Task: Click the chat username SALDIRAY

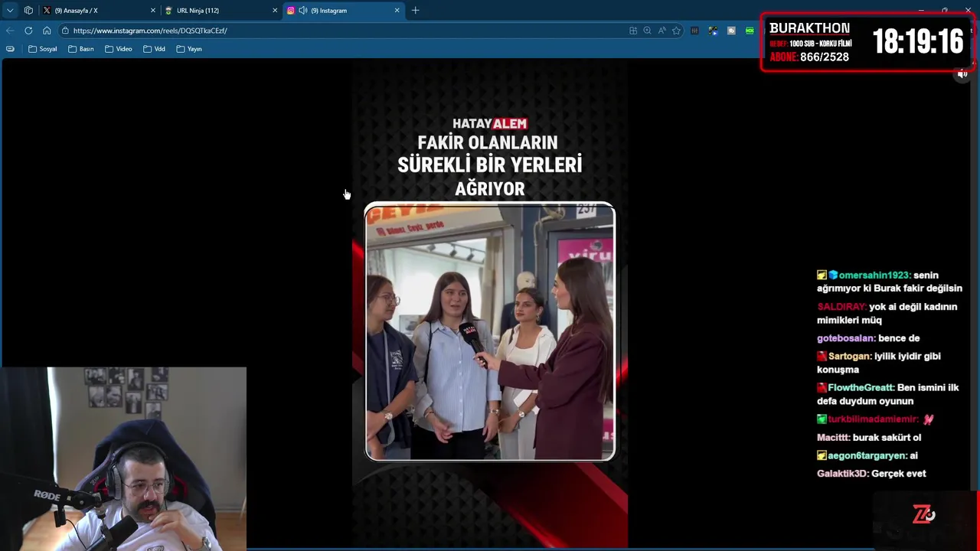Action: [x=841, y=307]
